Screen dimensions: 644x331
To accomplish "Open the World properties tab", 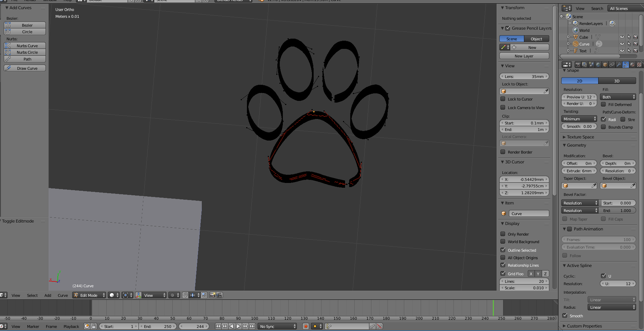I will [598, 65].
